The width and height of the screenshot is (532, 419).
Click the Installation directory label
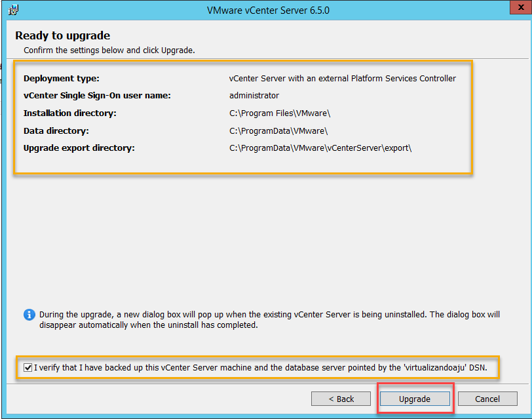tap(69, 113)
